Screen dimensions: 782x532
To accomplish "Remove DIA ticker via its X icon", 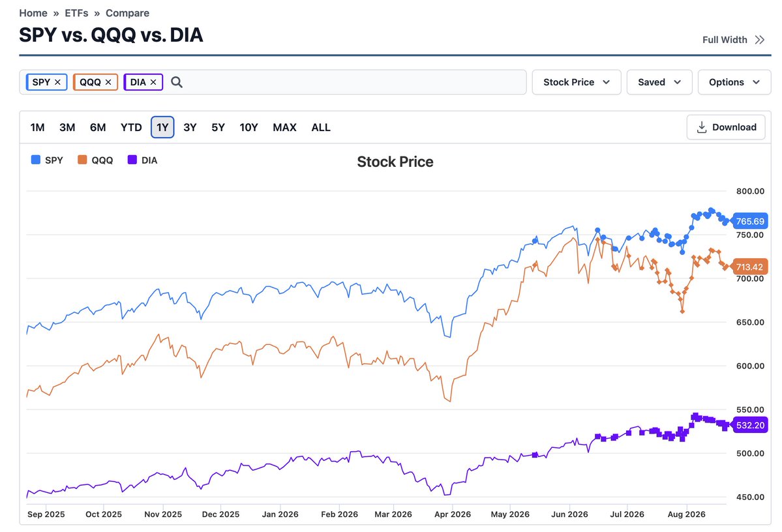I will (x=153, y=82).
